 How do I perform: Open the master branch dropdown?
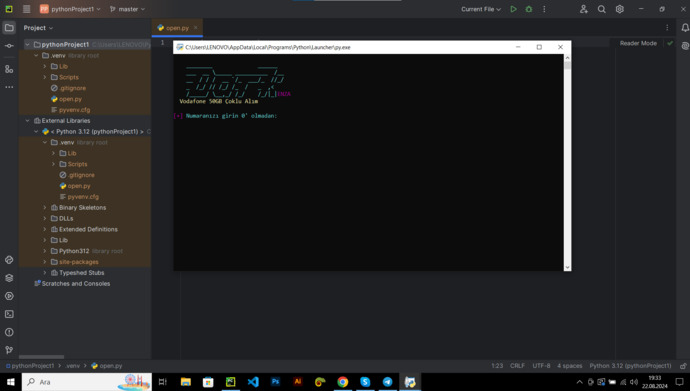[127, 9]
